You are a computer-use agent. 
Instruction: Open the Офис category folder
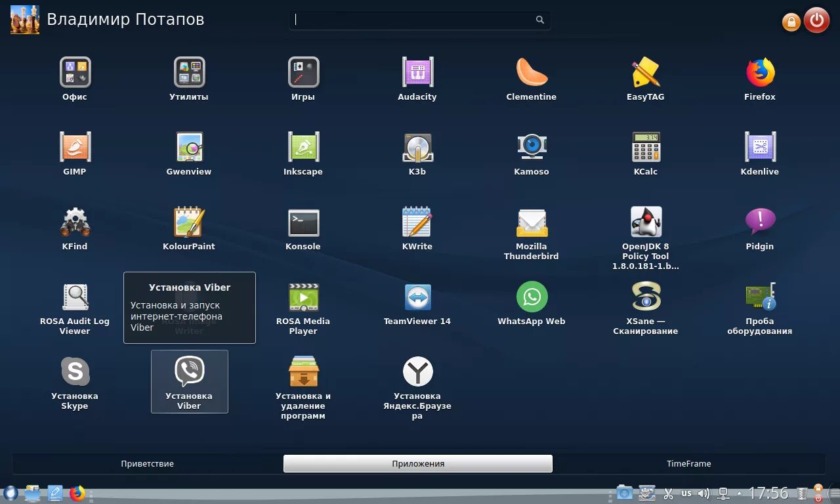pyautogui.click(x=75, y=79)
